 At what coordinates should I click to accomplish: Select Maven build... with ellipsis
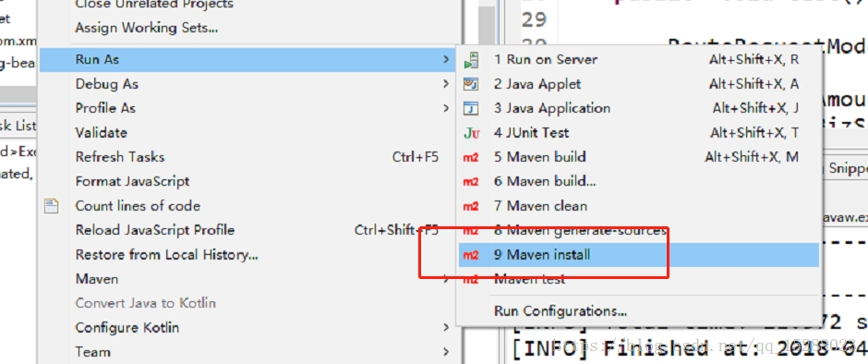click(x=545, y=182)
